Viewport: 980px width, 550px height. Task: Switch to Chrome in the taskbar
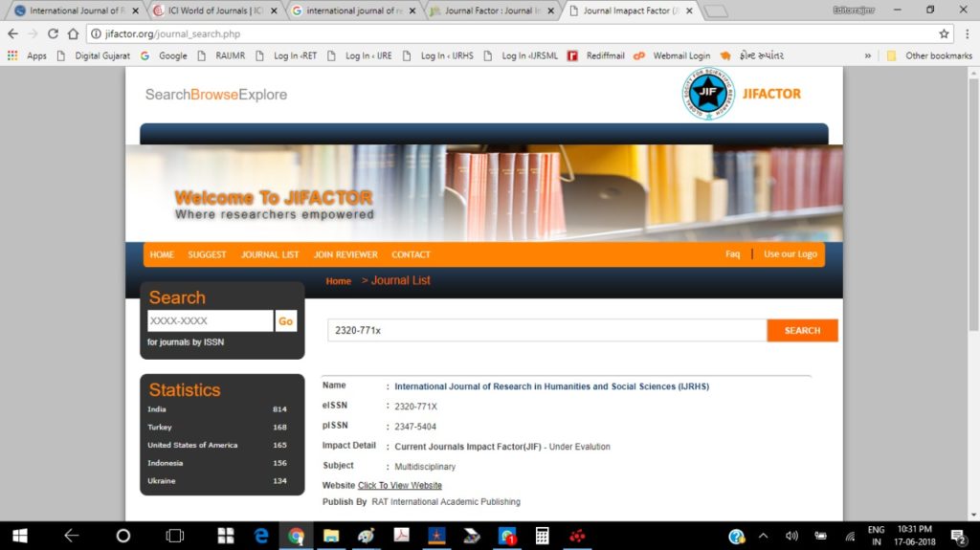[297, 536]
